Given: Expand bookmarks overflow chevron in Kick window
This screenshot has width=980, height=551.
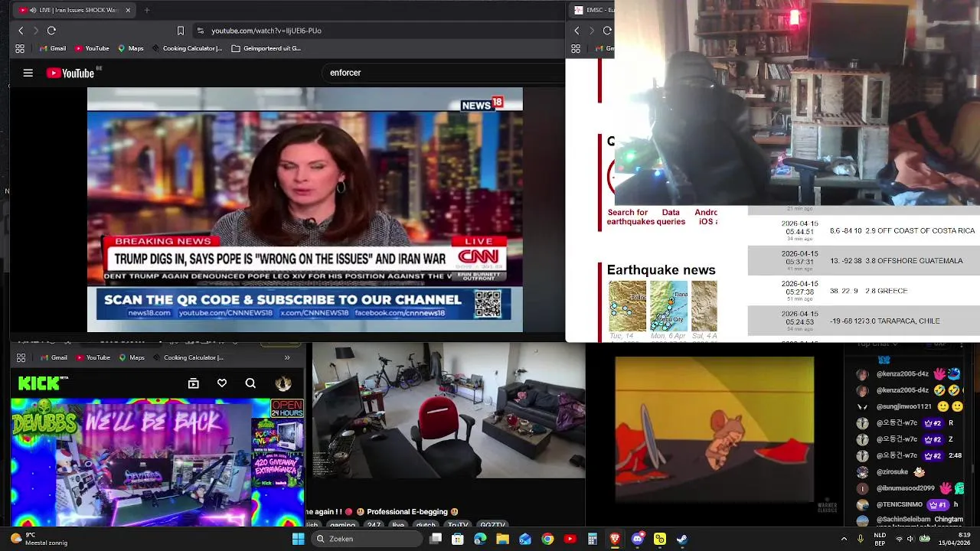Looking at the screenshot, I should 287,357.
